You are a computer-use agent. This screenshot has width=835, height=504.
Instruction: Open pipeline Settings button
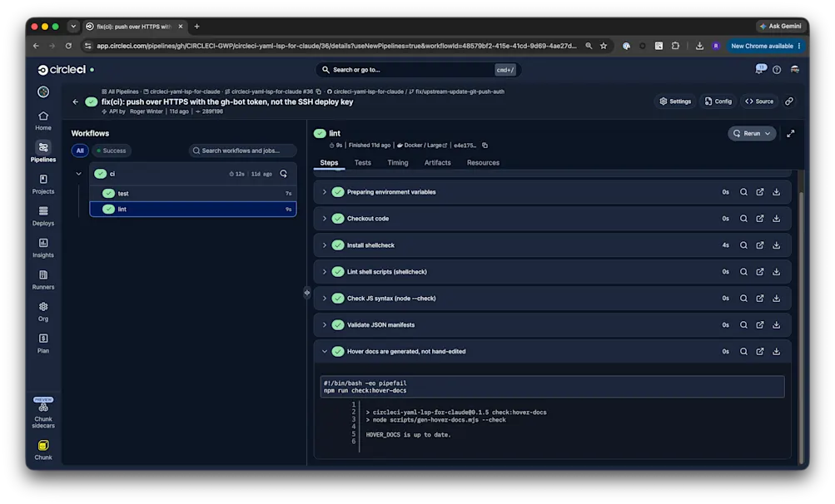(675, 101)
